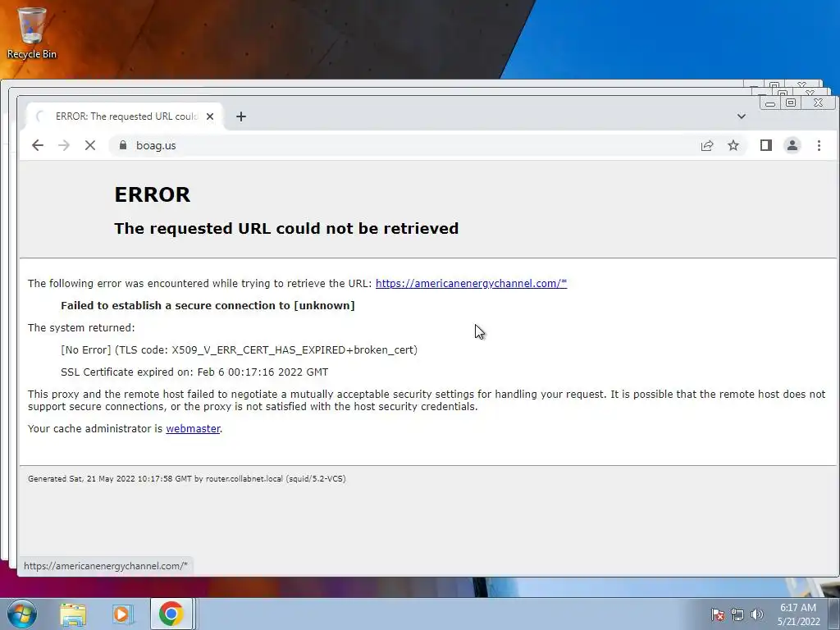Viewport: 840px width, 630px height.
Task: Open a new tab with the plus button
Action: point(241,116)
